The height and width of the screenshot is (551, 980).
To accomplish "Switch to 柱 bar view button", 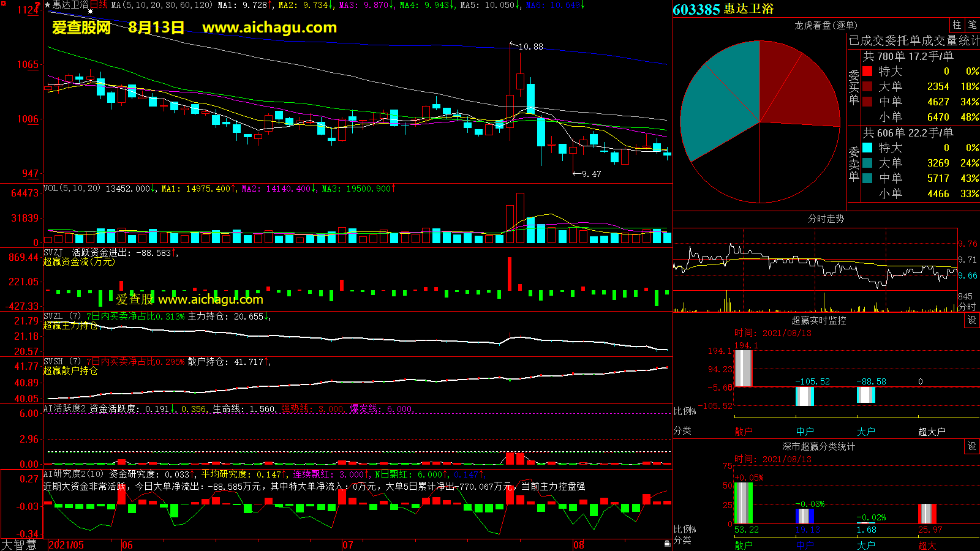I will pos(957,25).
